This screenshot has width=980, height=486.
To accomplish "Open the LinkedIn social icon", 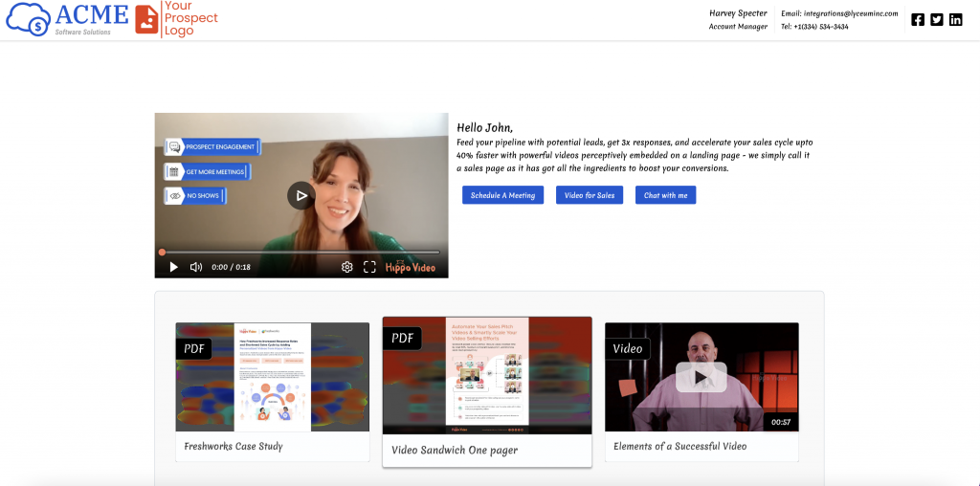I will coord(956,19).
